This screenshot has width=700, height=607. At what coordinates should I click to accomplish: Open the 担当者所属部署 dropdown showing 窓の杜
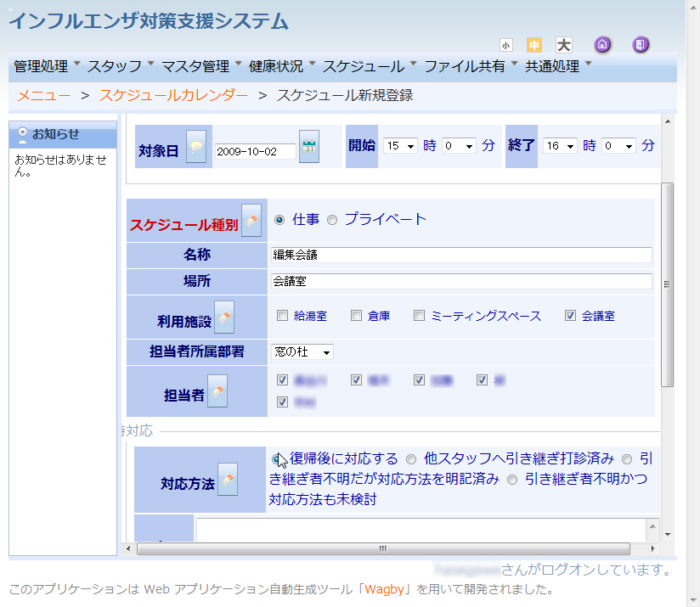point(302,352)
